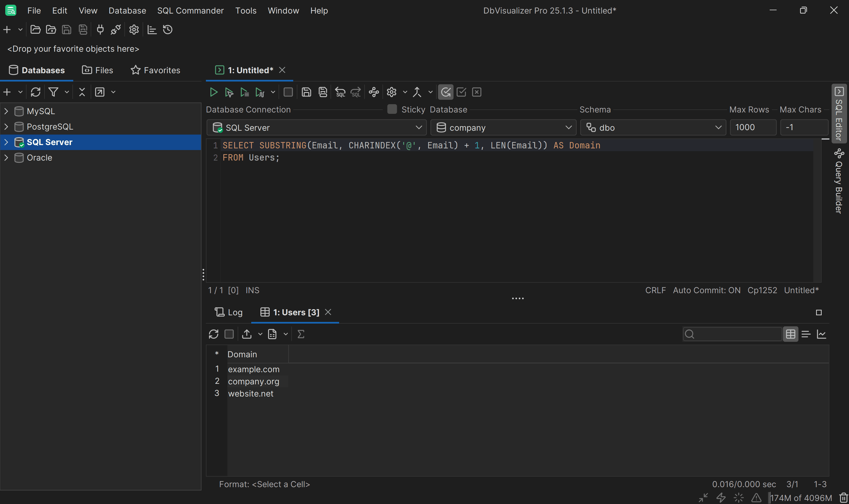Image resolution: width=849 pixels, height=504 pixels.
Task: Expand the Oracle connection node
Action: (6, 158)
